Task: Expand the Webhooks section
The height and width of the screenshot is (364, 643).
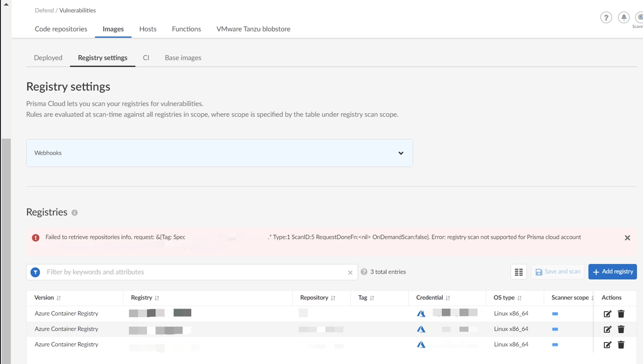Action: (401, 153)
